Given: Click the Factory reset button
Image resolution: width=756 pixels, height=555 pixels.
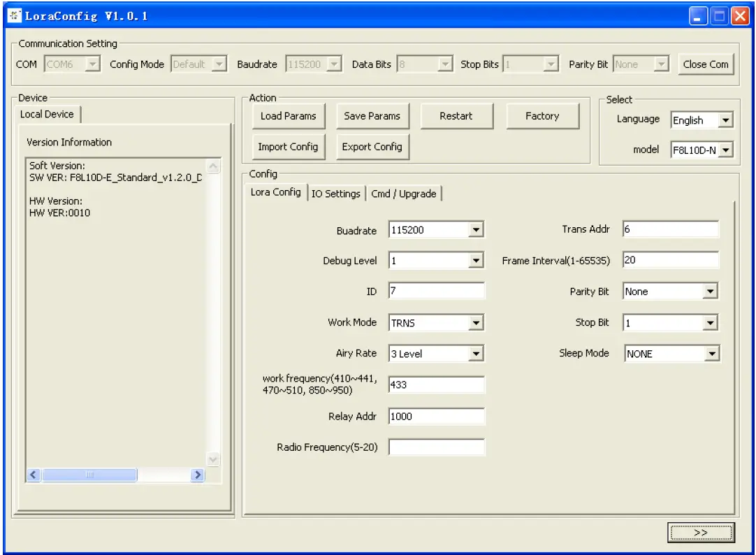Looking at the screenshot, I should 542,116.
